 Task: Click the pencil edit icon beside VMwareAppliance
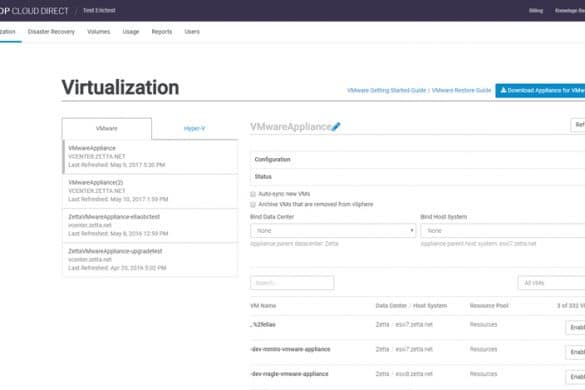(335, 127)
